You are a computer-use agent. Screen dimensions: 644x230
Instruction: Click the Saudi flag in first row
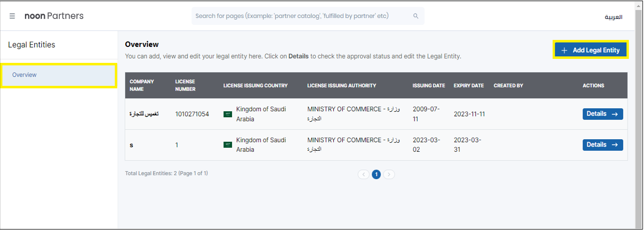point(227,114)
